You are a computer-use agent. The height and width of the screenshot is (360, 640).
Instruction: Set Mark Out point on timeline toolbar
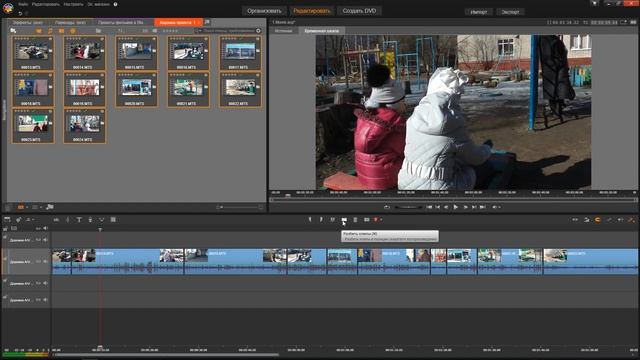(321, 220)
